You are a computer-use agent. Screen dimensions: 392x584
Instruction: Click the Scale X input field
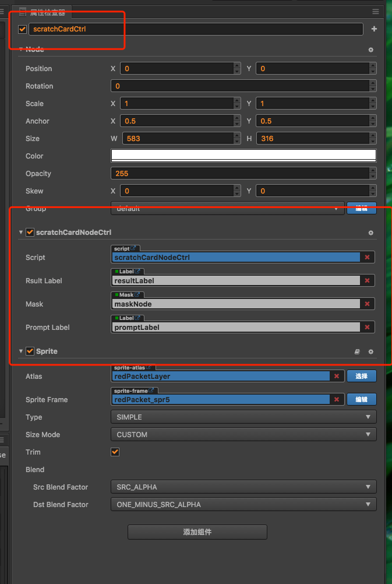coord(177,104)
